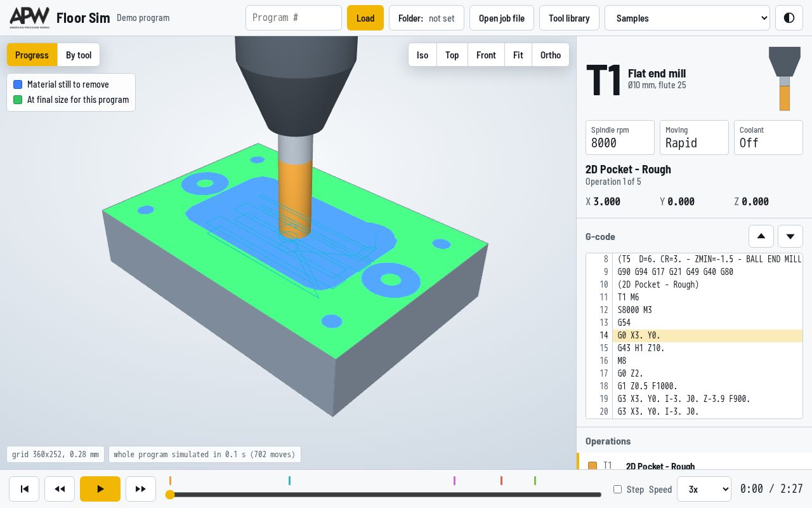The width and height of the screenshot is (812, 508).
Task: Select G-code line 'G1 Z0.5 F1000.'
Action: 694,386
